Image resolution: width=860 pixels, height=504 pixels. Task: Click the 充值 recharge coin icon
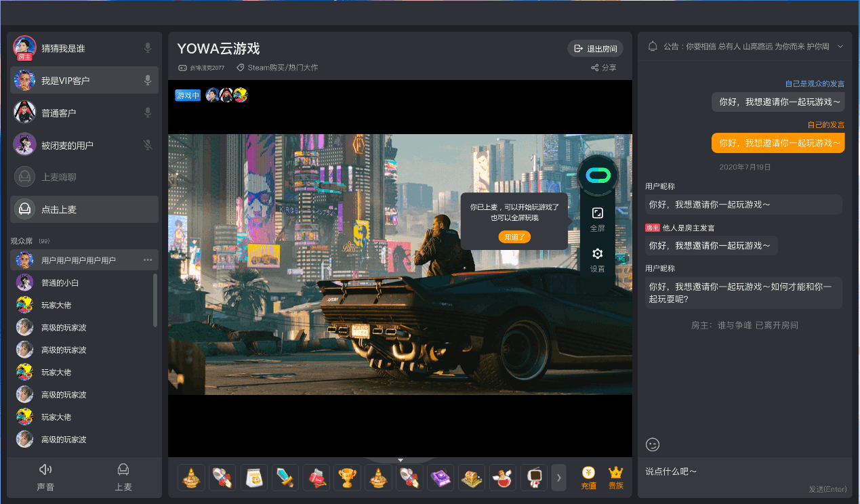pos(588,473)
